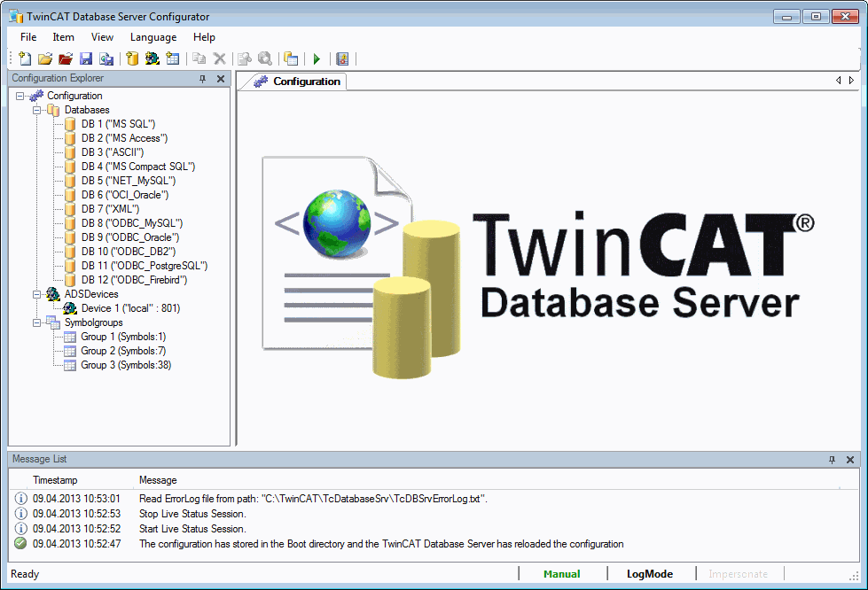Add a new symbol group using the toolbar icon
The width and height of the screenshot is (868, 590).
(173, 58)
